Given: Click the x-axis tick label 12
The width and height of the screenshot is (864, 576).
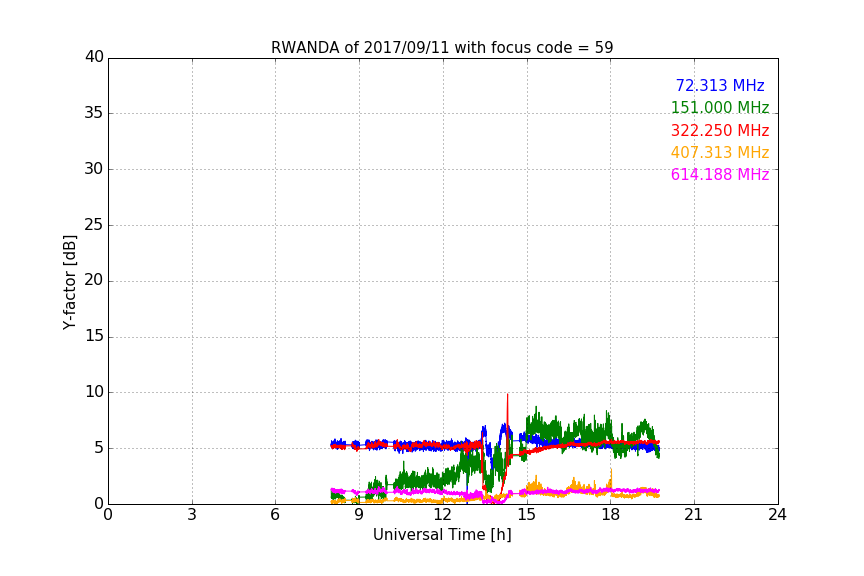Looking at the screenshot, I should pos(443,515).
